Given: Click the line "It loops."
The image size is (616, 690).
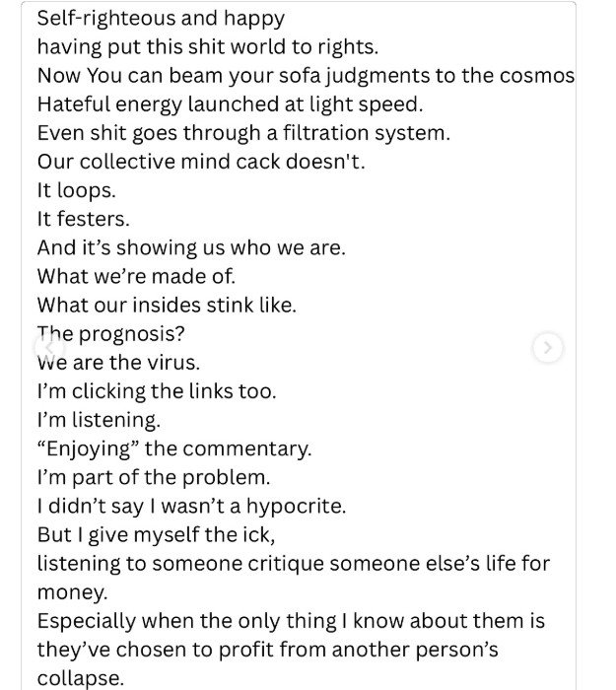Looking at the screenshot, I should [x=77, y=191].
